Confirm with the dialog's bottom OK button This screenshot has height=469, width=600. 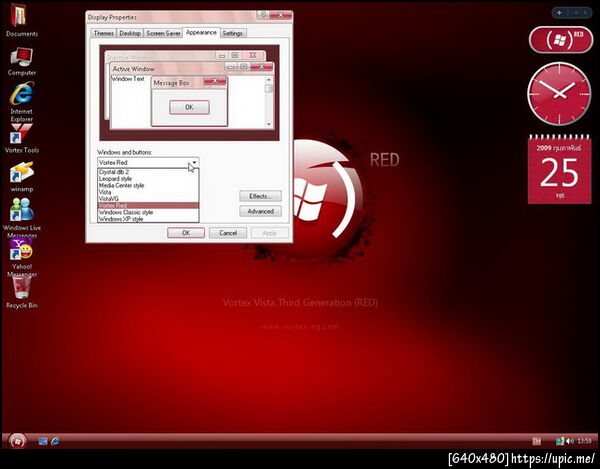tap(186, 233)
